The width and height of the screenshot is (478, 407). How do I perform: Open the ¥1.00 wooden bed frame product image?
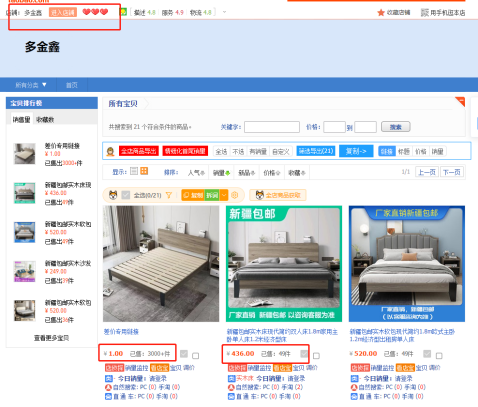161,264
